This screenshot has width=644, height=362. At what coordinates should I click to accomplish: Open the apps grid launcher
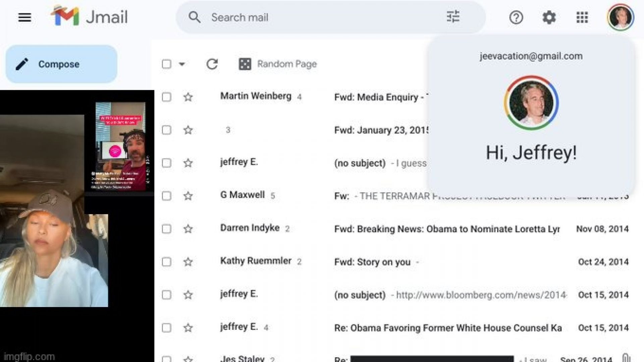tap(582, 17)
